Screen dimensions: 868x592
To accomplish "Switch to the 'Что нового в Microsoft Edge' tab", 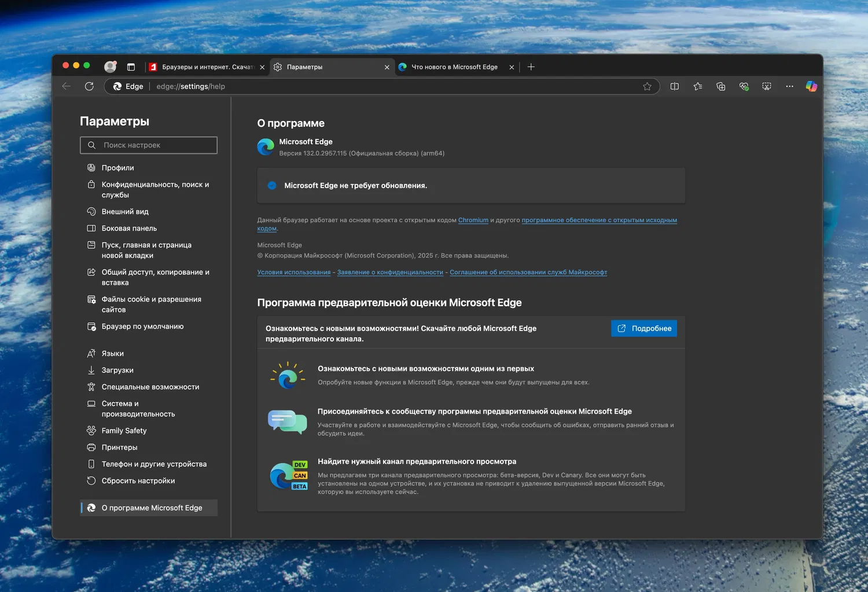I will (x=454, y=67).
